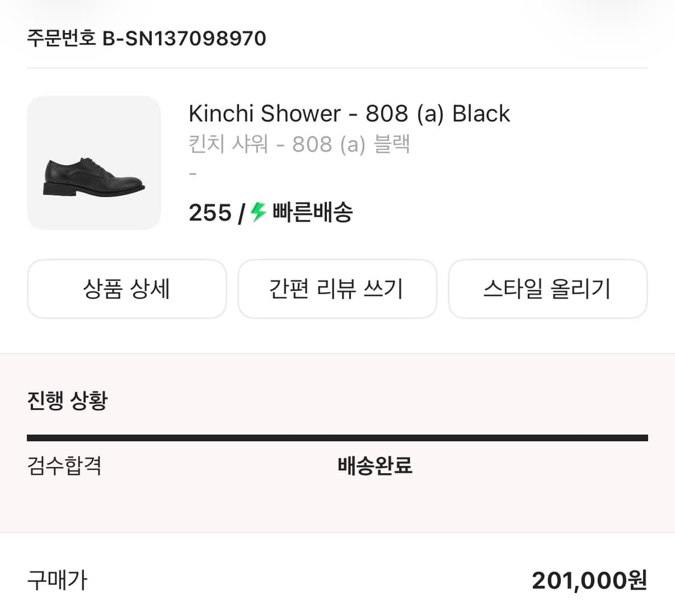This screenshot has width=675, height=616.
Task: Tap the 201,000원 purchase price
Action: 589,580
